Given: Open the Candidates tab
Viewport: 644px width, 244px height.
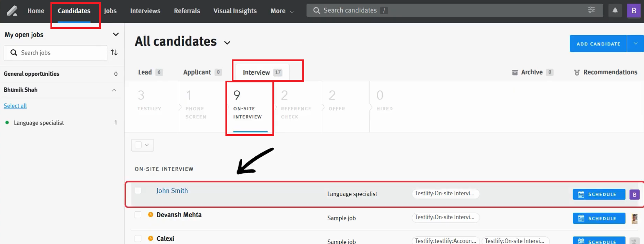Looking at the screenshot, I should click(x=74, y=11).
